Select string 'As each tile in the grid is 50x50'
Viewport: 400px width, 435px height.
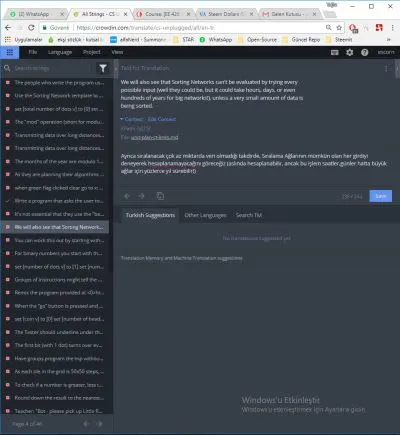[56, 372]
